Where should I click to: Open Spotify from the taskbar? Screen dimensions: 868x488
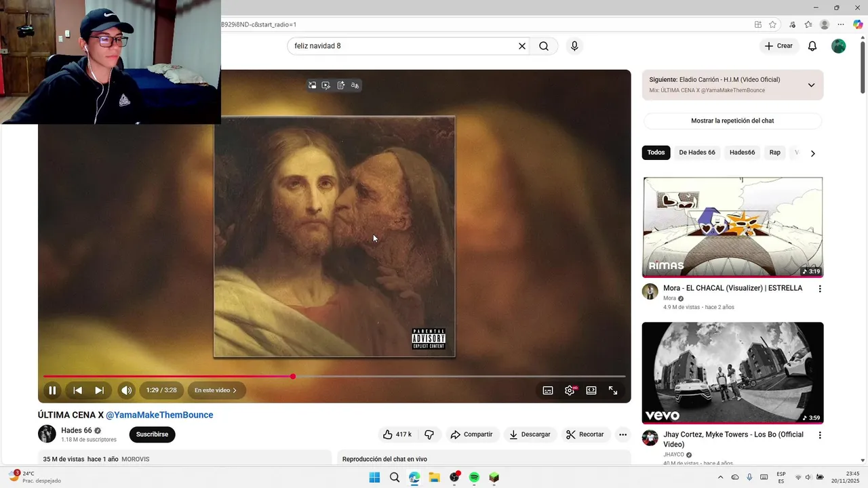pyautogui.click(x=474, y=477)
